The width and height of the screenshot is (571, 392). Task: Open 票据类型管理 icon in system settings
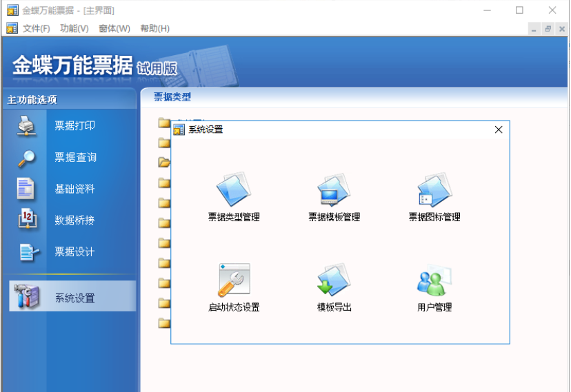(x=234, y=190)
